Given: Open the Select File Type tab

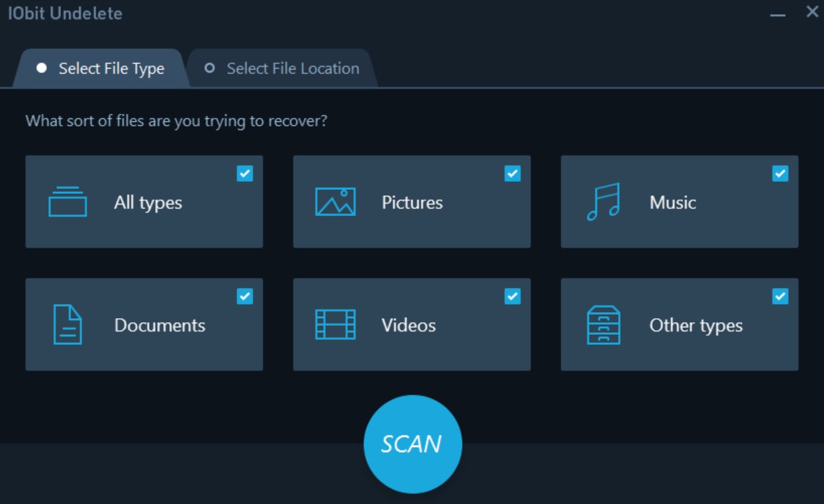Looking at the screenshot, I should (x=101, y=68).
